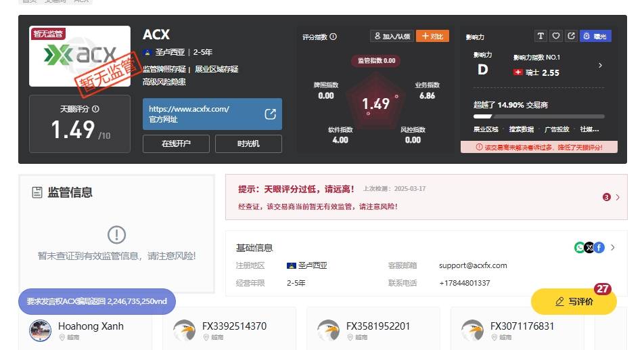Click the eagle avatar of FX3581952201
This screenshot has width=644, height=350.
tap(328, 330)
